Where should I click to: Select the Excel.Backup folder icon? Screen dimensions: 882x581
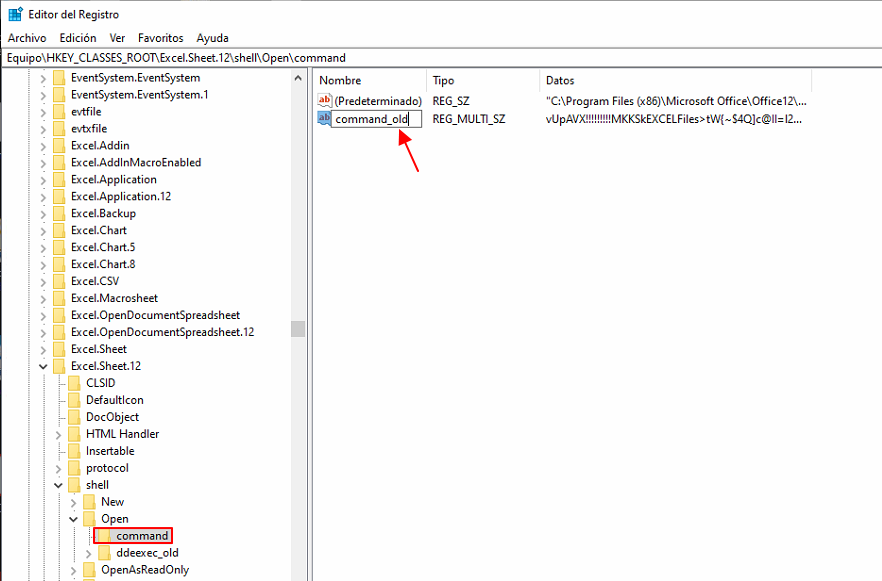59,214
